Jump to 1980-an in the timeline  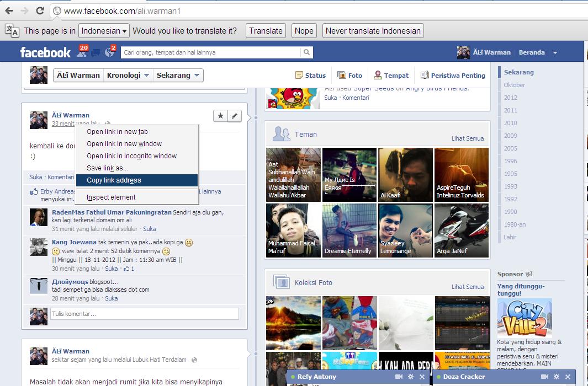coord(515,224)
